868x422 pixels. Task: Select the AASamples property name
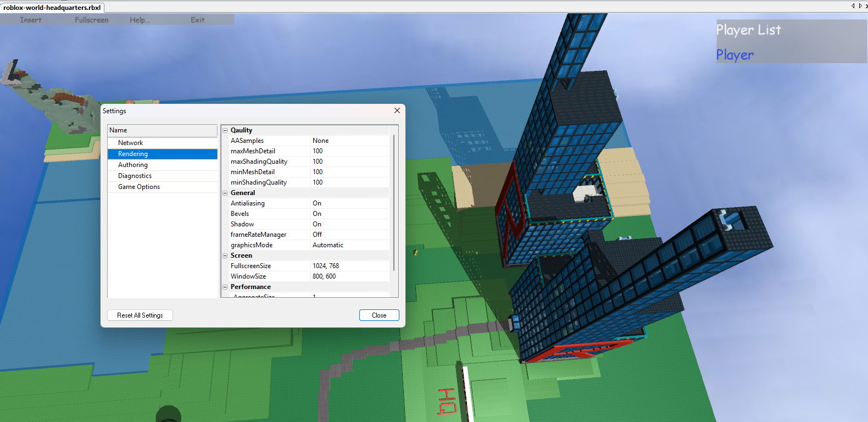(247, 141)
